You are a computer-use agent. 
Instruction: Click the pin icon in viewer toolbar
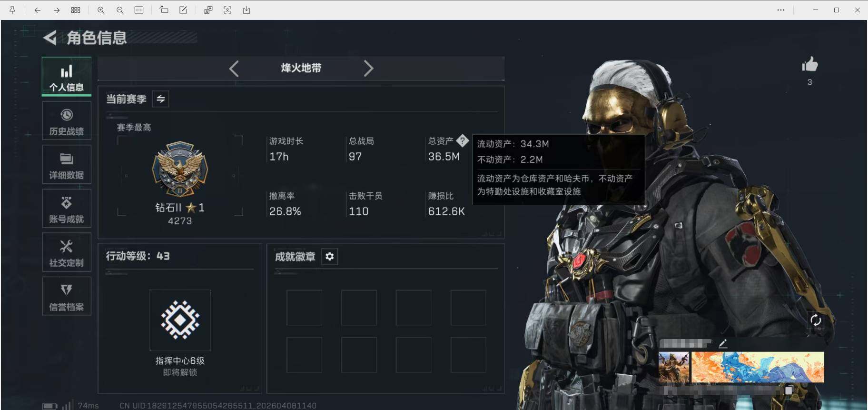tap(12, 10)
